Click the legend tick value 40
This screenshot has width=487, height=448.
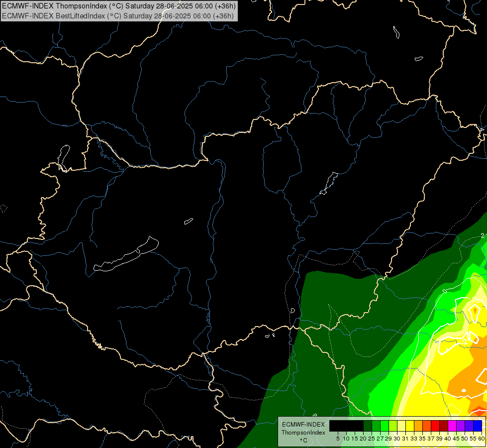click(448, 439)
